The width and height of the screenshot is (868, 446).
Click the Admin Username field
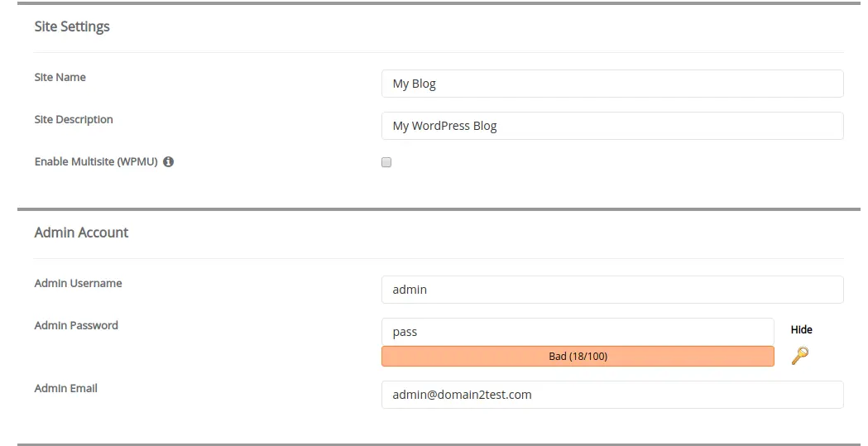click(x=612, y=290)
